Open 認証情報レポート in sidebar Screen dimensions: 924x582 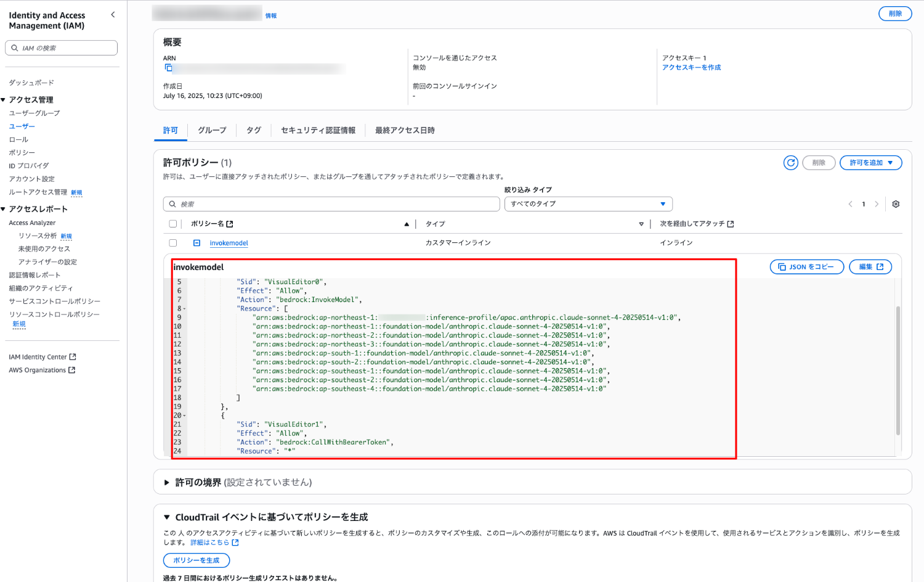pyautogui.click(x=34, y=276)
